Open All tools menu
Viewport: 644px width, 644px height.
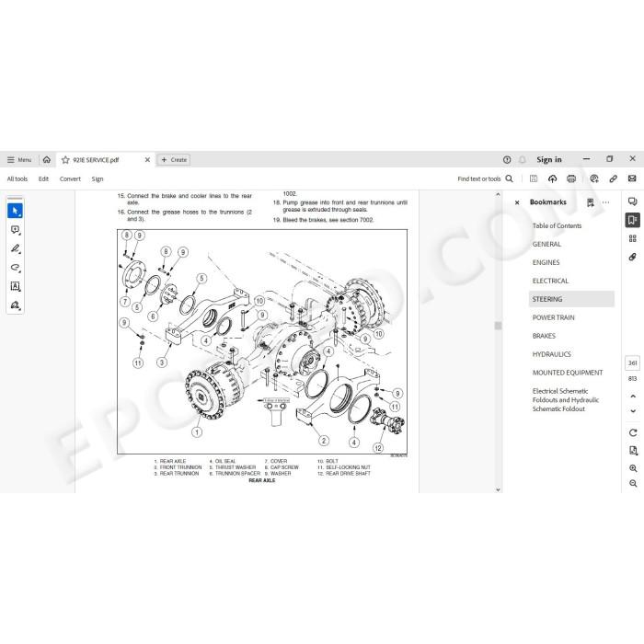[x=17, y=179]
